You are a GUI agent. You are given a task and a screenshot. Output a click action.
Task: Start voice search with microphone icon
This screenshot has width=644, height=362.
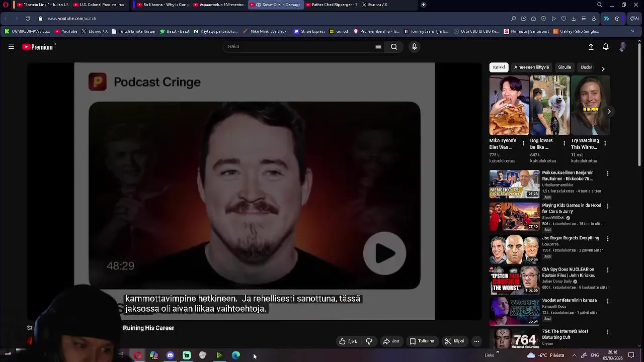414,47
